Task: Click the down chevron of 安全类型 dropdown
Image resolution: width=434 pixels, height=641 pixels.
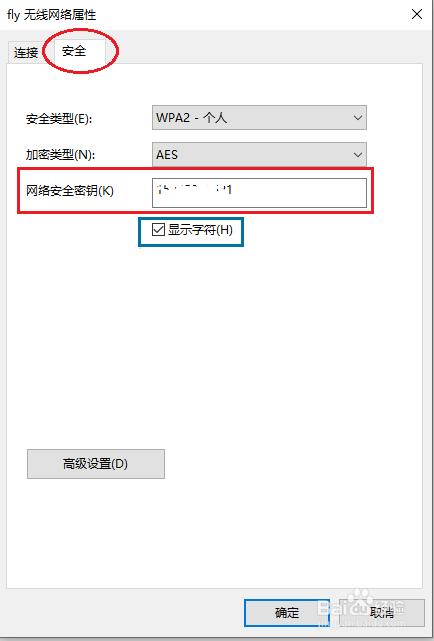Action: coord(358,118)
